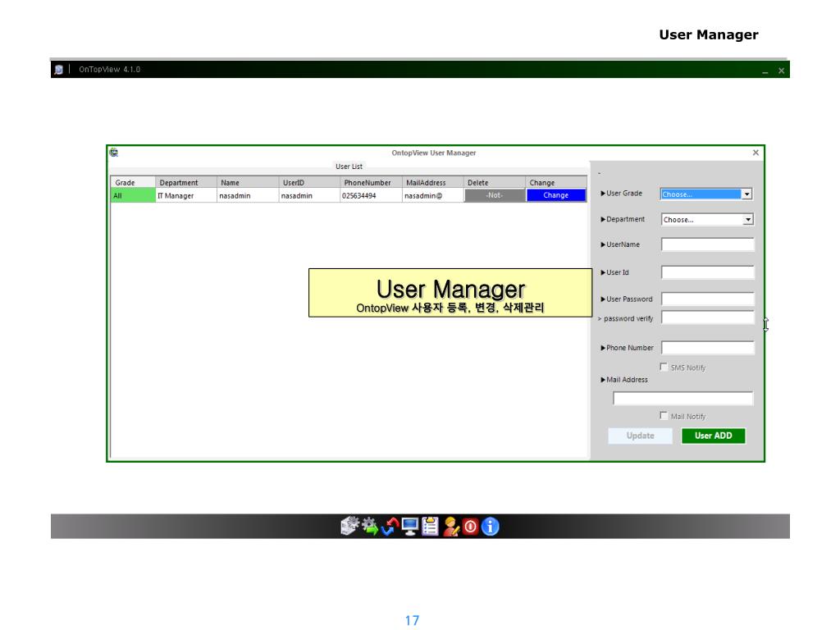
Task: Select the nasadmin cell in UserID column
Action: point(309,195)
